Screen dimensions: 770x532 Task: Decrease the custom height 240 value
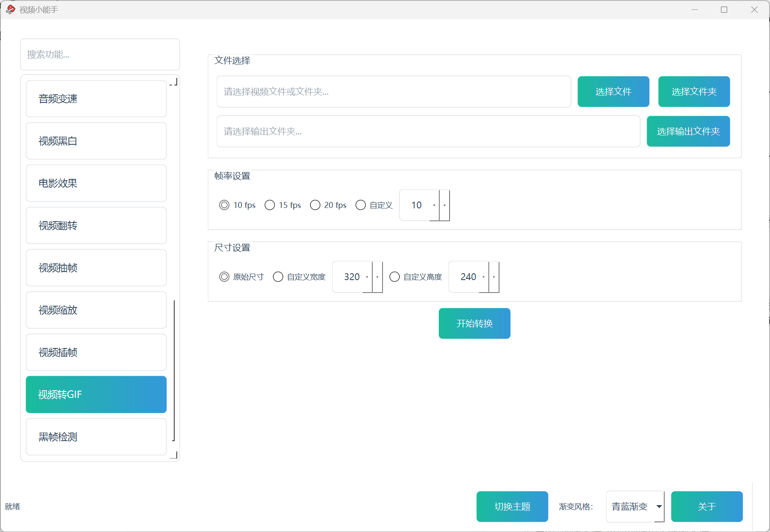click(x=494, y=277)
